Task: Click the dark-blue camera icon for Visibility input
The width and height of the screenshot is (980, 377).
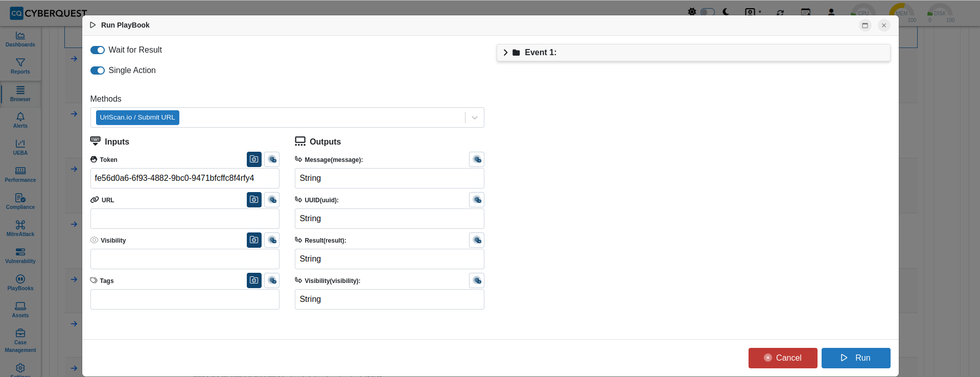Action: (254, 240)
